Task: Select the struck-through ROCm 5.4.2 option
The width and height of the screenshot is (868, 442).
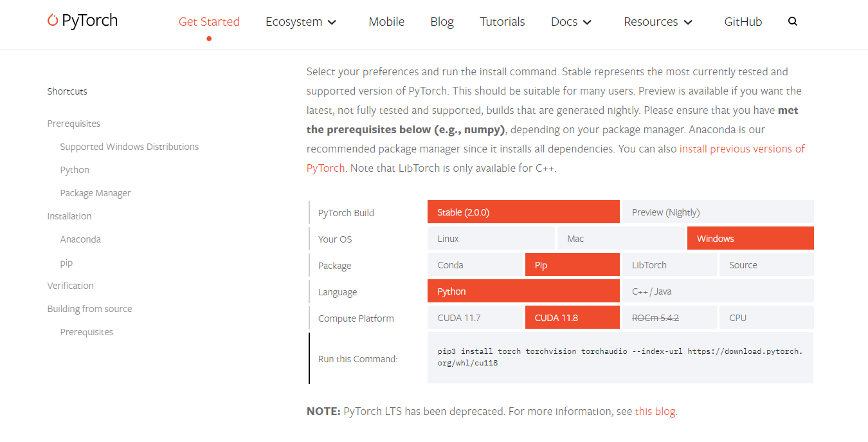Action: coord(669,317)
